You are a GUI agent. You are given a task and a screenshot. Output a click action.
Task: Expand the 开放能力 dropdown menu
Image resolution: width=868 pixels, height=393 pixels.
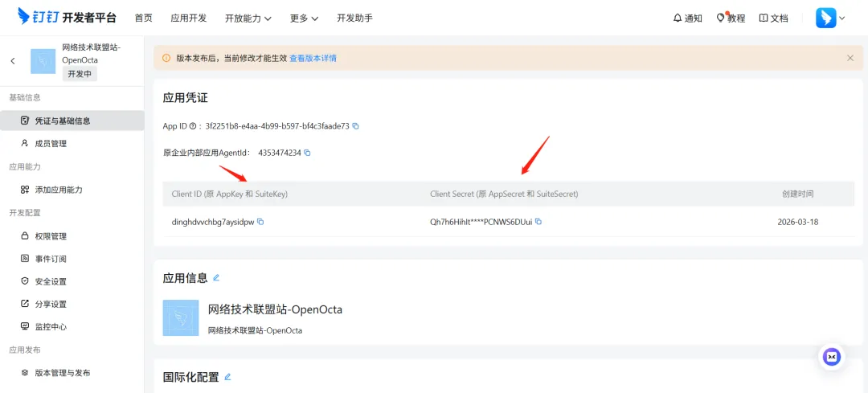coord(248,18)
